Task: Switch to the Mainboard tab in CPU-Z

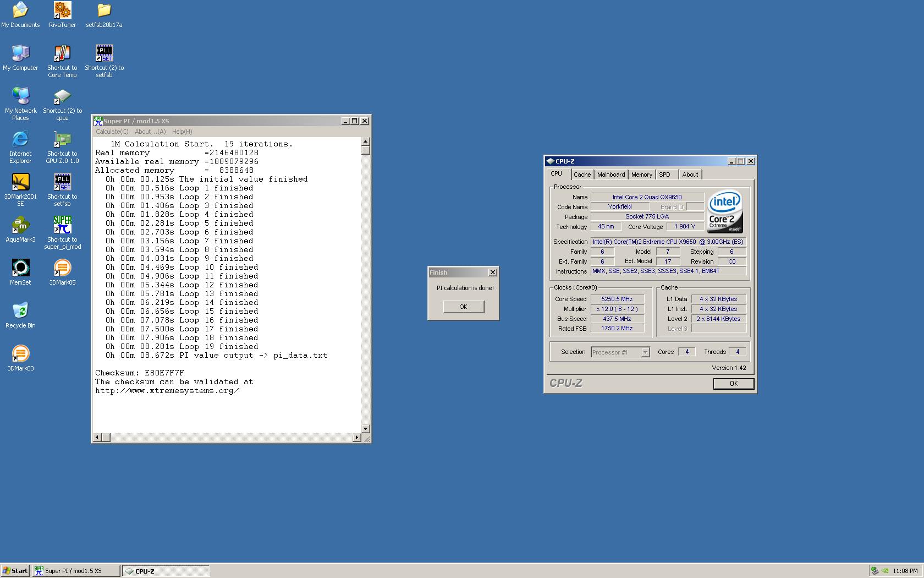Action: (611, 175)
